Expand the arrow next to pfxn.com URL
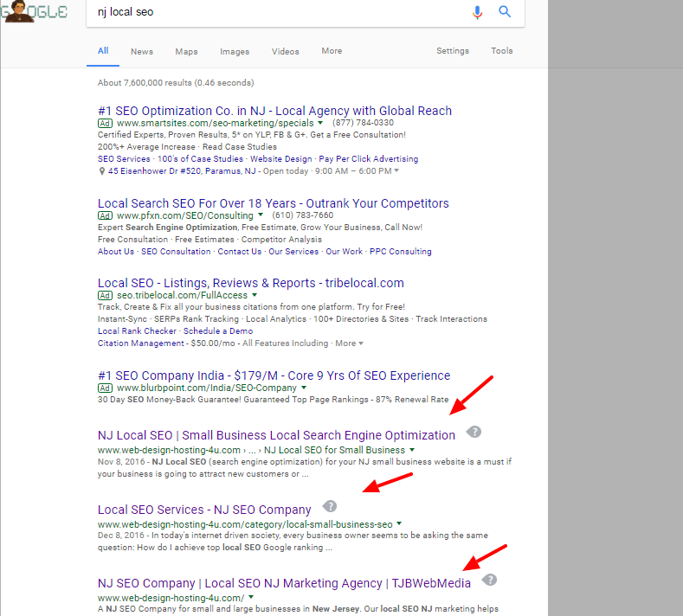 point(261,215)
